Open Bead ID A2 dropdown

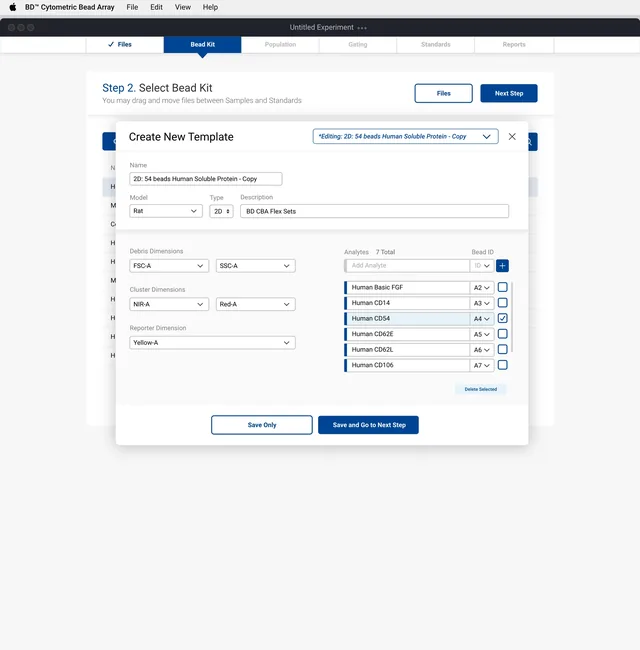[482, 287]
